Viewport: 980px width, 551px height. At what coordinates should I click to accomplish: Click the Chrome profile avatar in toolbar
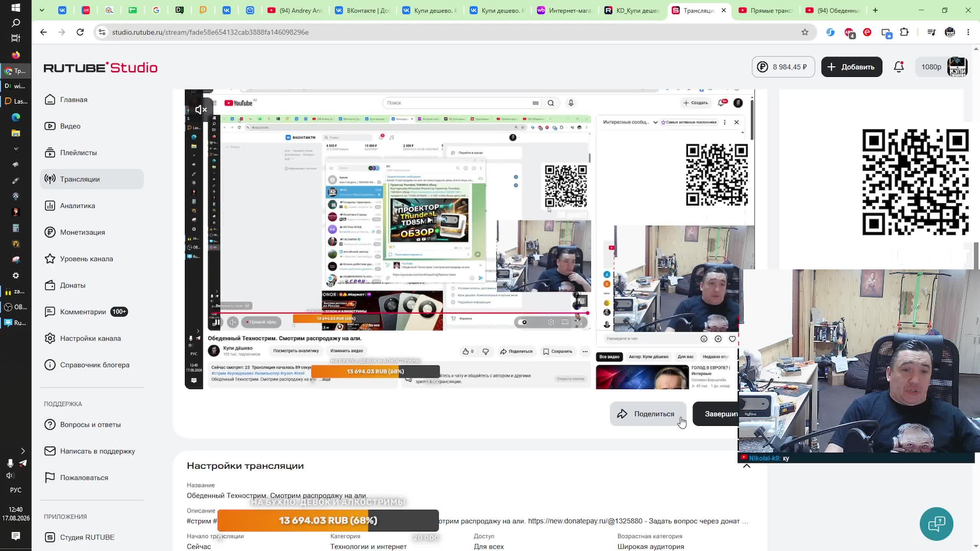[950, 32]
